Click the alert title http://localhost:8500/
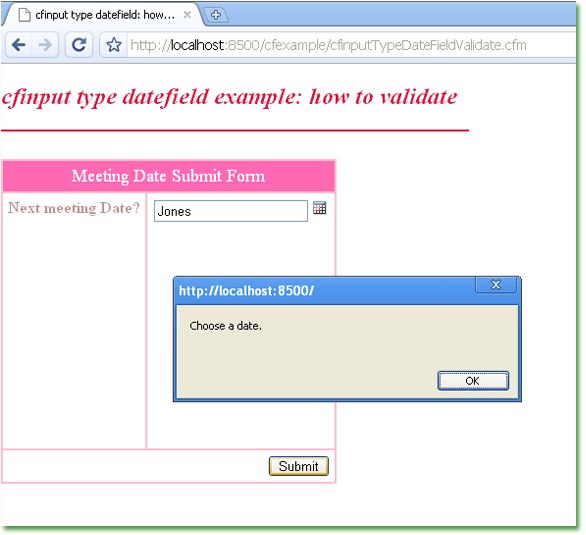This screenshot has width=586, height=535. (246, 291)
